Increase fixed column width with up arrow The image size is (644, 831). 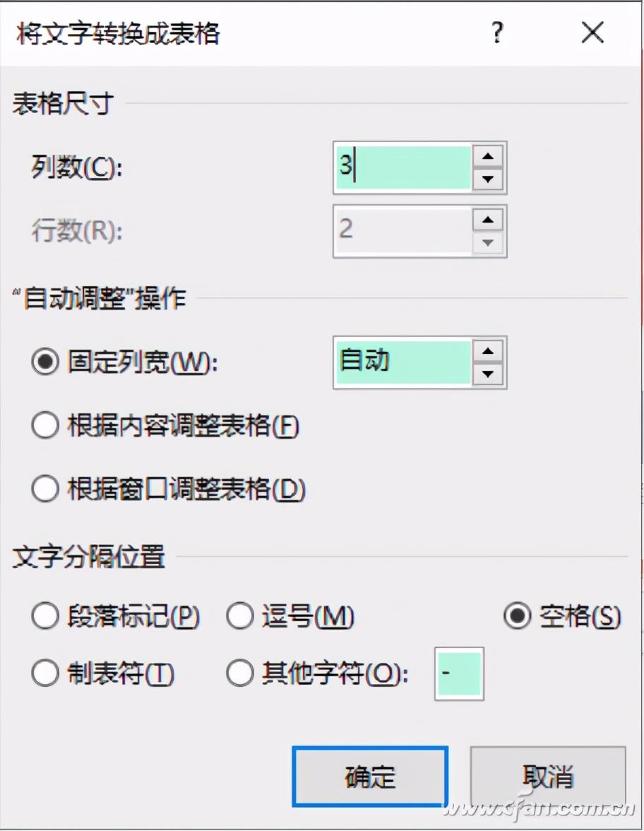(487, 351)
